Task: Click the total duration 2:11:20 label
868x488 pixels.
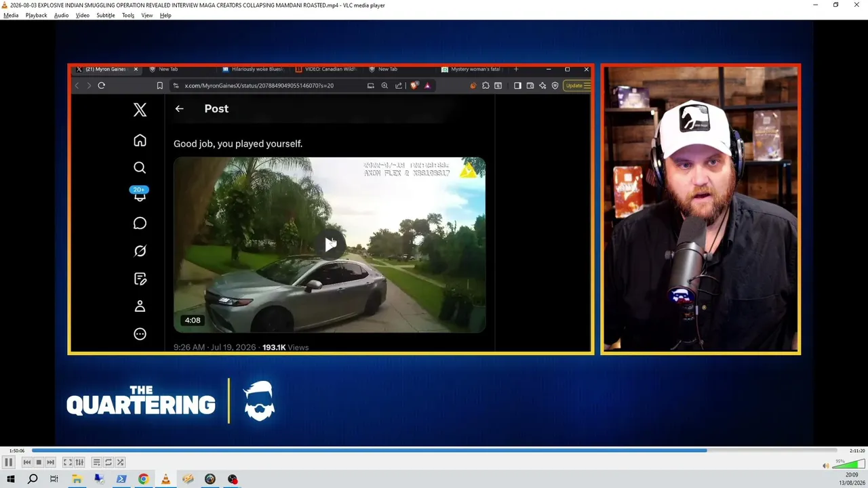Action: pyautogui.click(x=857, y=451)
